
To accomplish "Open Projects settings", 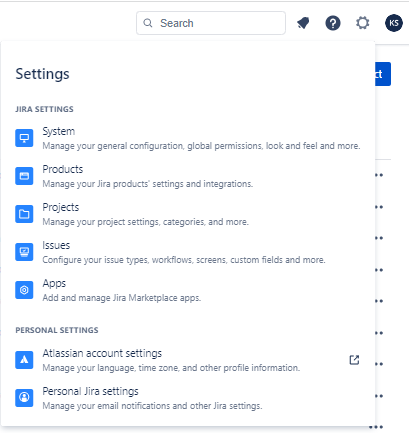I will (188, 214).
